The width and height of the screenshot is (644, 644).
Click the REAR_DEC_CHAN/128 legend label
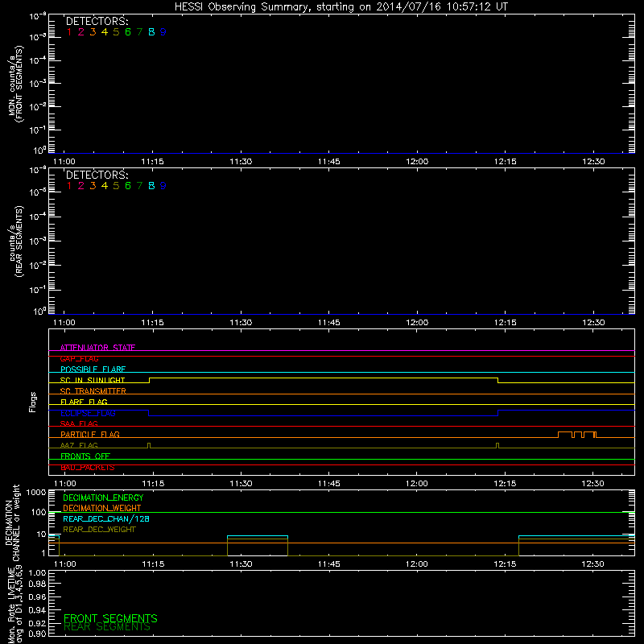pos(106,518)
